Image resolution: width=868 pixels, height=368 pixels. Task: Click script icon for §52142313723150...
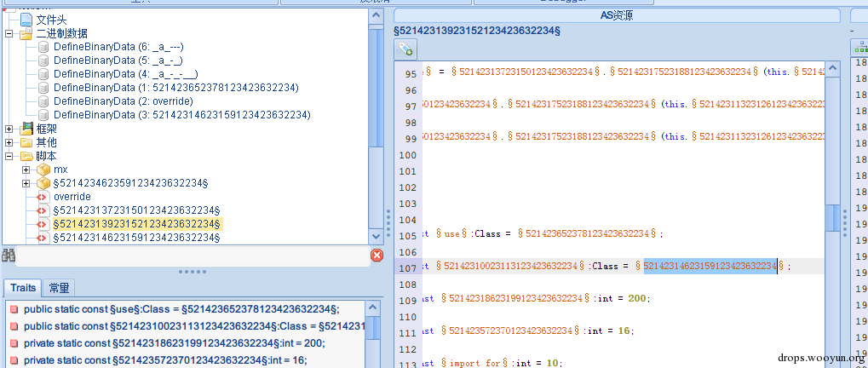(43, 211)
